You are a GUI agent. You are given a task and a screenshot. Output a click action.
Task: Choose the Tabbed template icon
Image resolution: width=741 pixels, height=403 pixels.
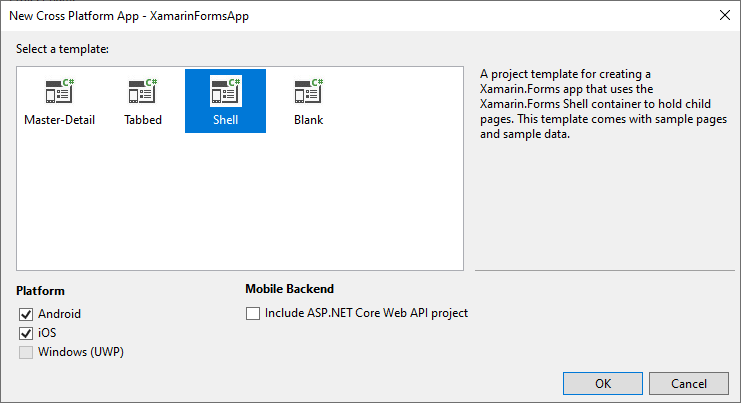coord(143,92)
